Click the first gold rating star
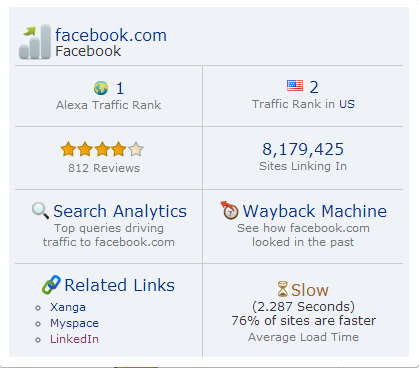 click(x=68, y=149)
